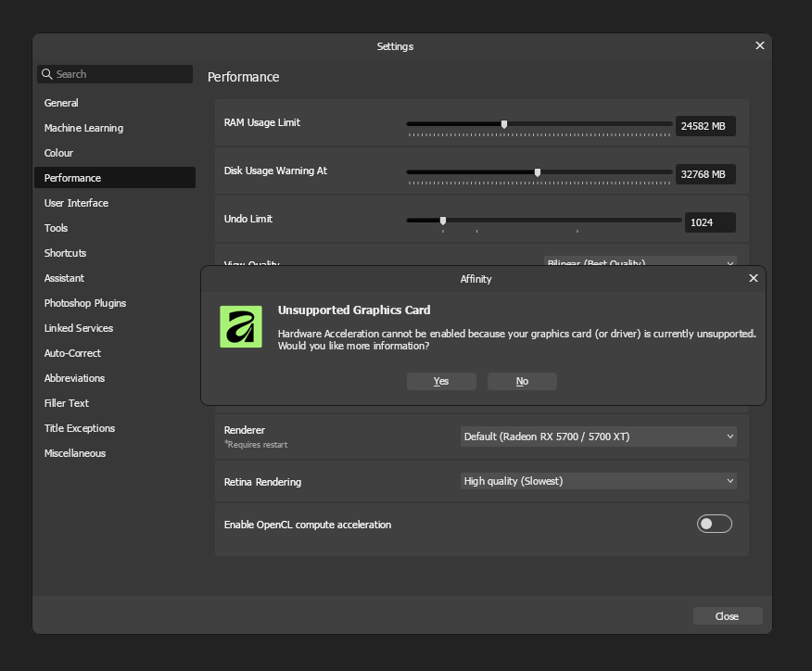Open the Renderer dropdown
Image resolution: width=812 pixels, height=671 pixels.
pos(598,437)
